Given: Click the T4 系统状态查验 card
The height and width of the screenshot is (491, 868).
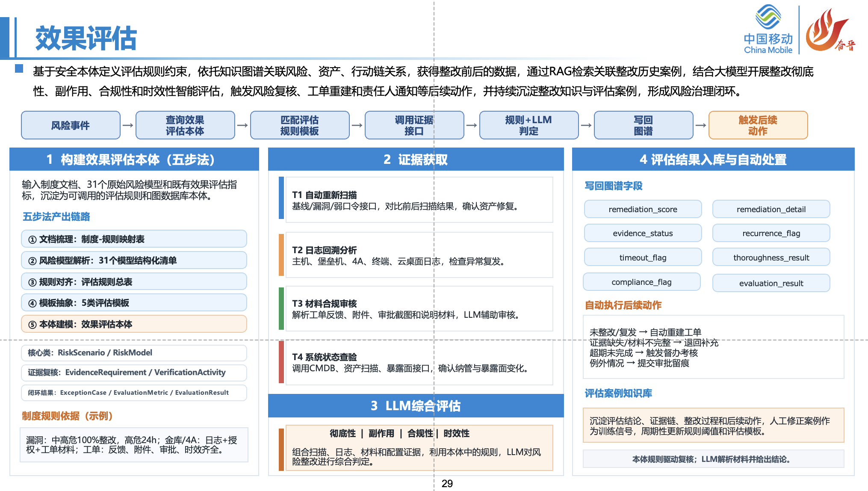Looking at the screenshot, I should (x=419, y=362).
